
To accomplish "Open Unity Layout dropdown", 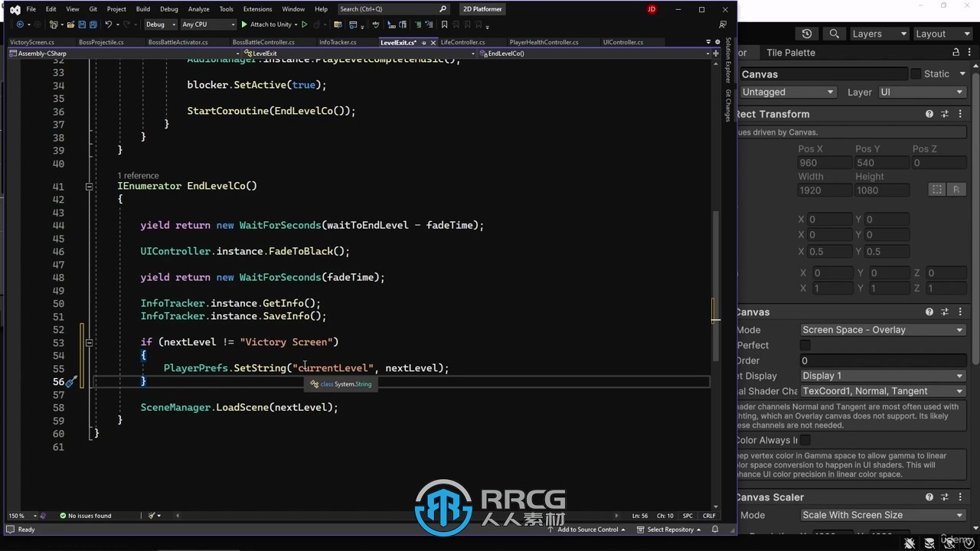I will coord(942,34).
